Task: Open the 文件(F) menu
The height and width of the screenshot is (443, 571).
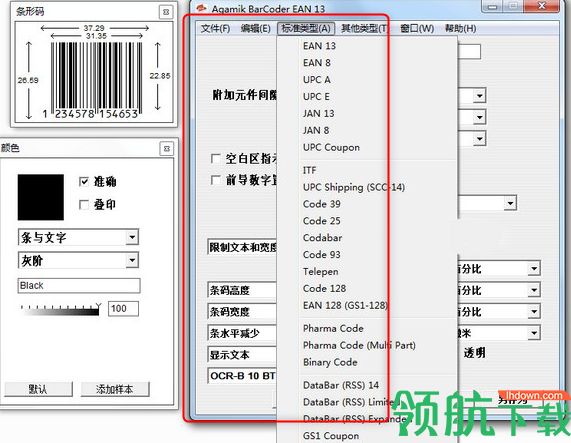Action: 215,28
